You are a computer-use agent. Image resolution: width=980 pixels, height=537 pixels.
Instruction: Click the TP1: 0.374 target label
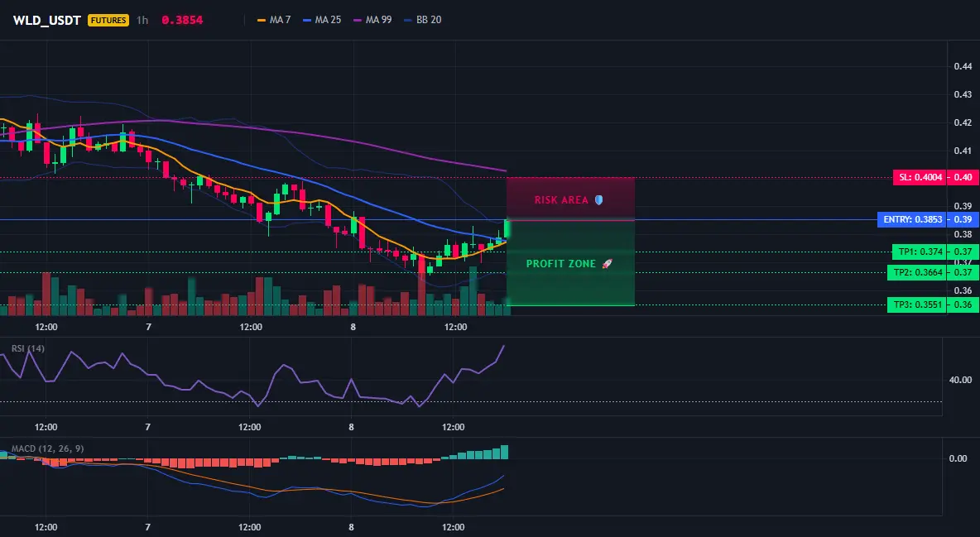(x=920, y=252)
